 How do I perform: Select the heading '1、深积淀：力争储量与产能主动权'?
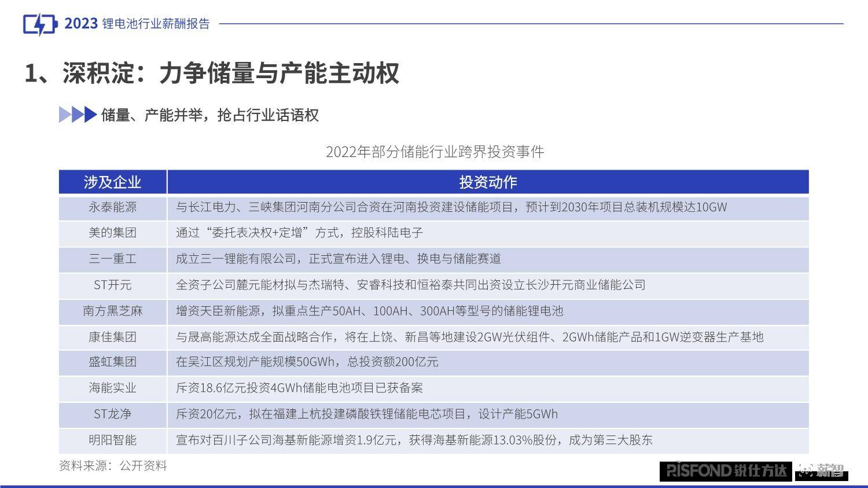pos(212,74)
